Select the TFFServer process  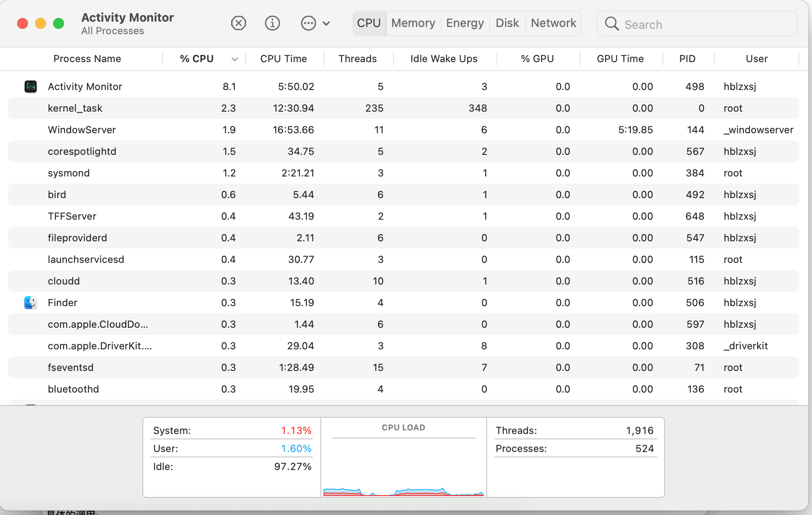pos(404,216)
